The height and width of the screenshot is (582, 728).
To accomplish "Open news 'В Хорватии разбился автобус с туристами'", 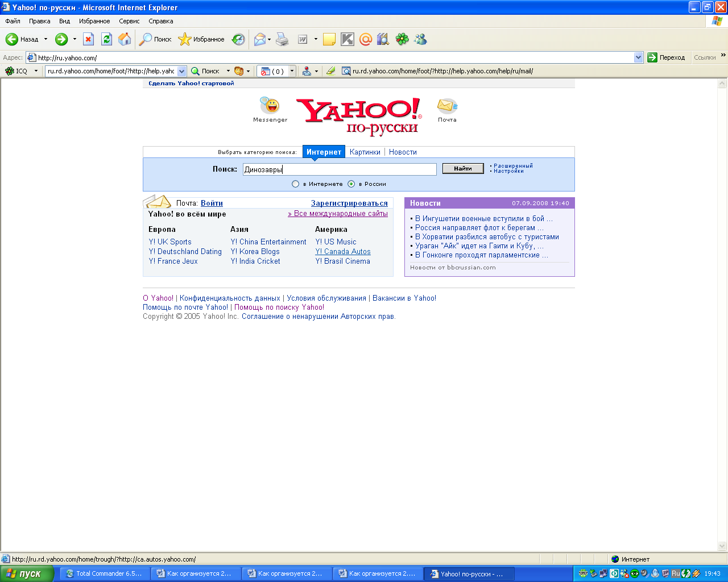I will pyautogui.click(x=487, y=236).
